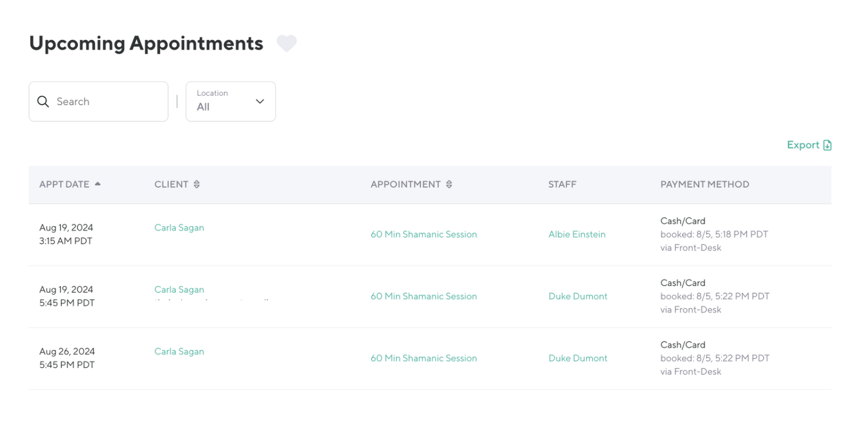Open the Location dropdown chevron

click(259, 101)
